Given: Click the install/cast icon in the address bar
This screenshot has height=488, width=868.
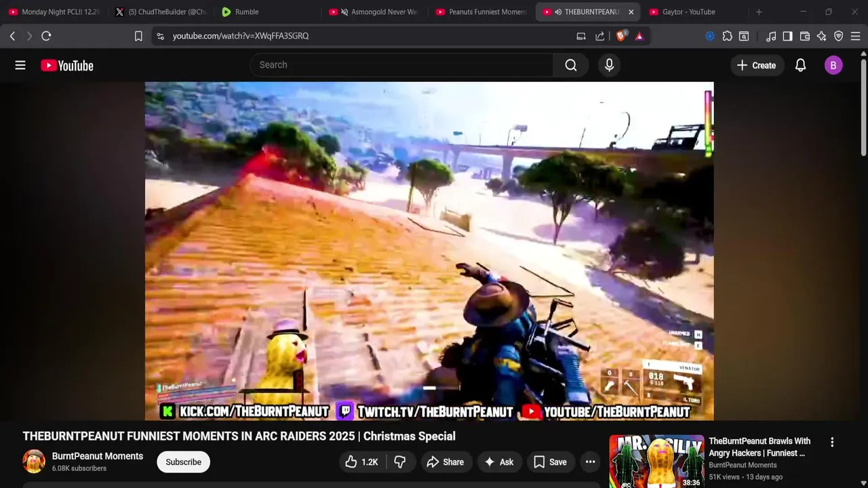Looking at the screenshot, I should click(581, 36).
